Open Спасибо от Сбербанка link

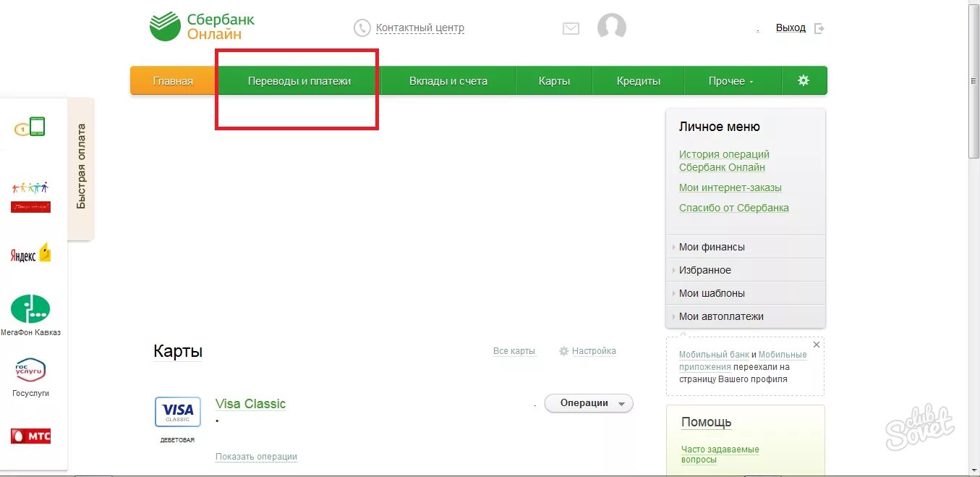(x=734, y=208)
